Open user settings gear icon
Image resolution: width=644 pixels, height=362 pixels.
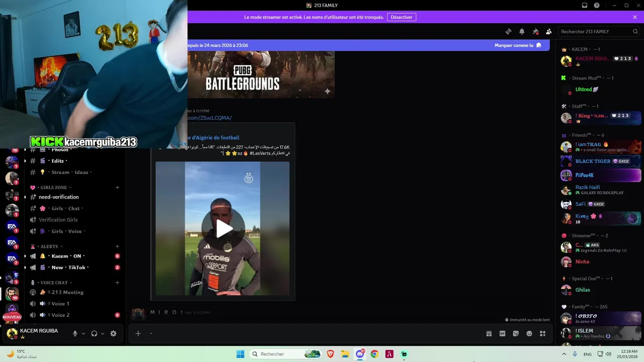point(113,333)
